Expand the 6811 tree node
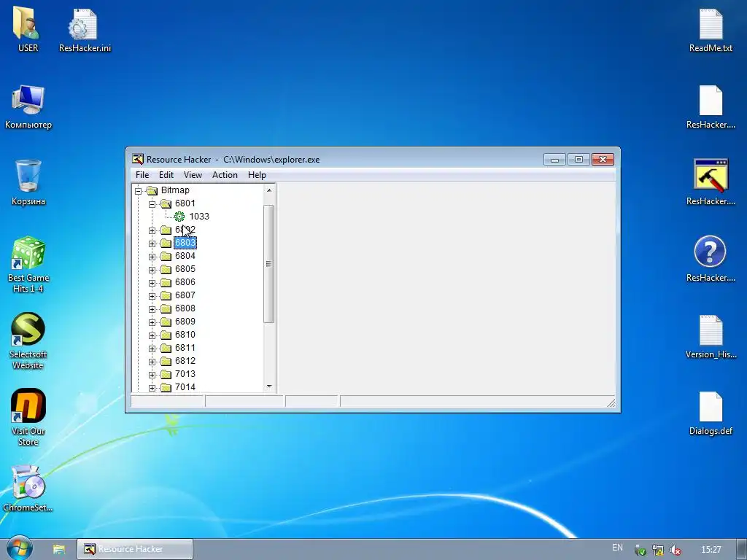This screenshot has height=560, width=747. 152,349
